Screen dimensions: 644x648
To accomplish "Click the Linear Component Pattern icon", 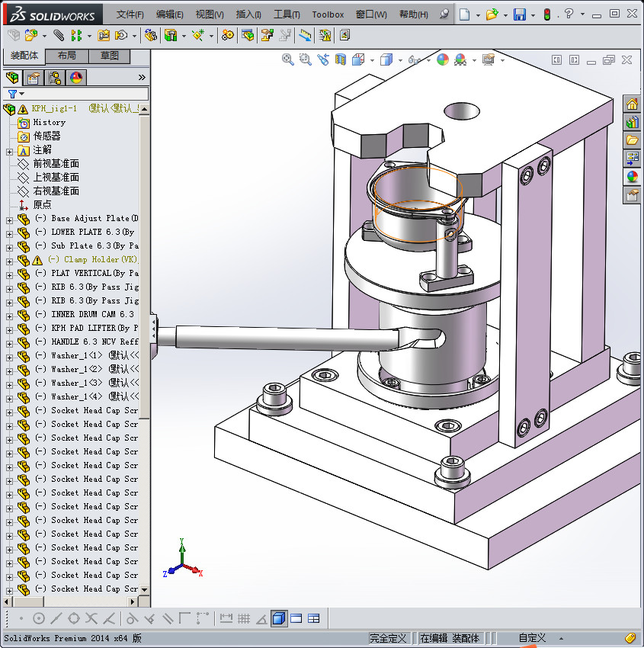I will 76,36.
